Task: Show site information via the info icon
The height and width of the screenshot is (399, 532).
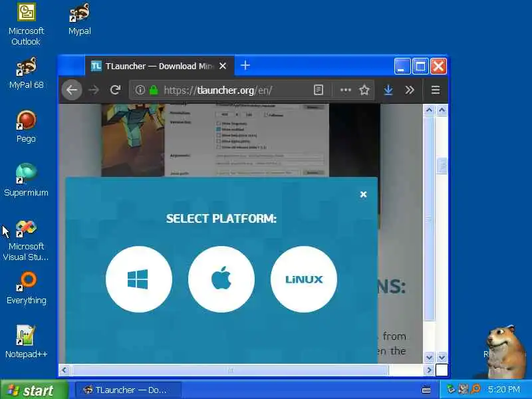Action: [x=140, y=90]
